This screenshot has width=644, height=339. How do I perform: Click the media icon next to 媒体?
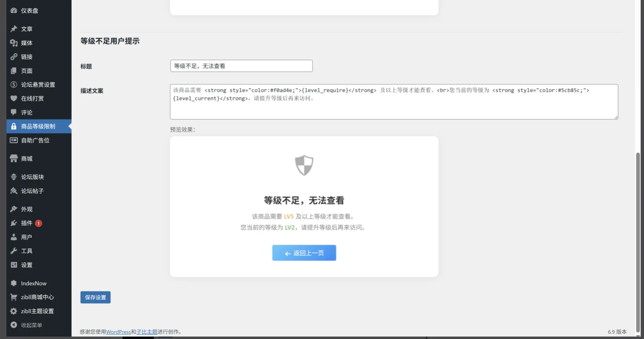tap(13, 43)
